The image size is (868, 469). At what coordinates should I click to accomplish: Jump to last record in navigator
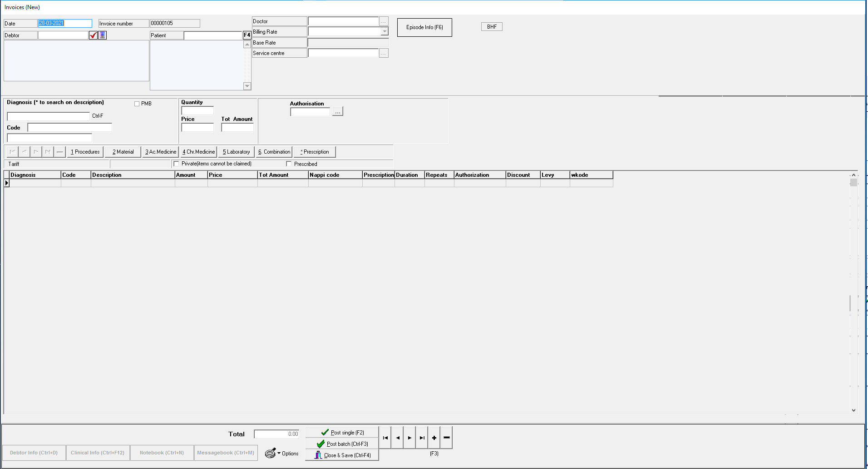[422, 438]
